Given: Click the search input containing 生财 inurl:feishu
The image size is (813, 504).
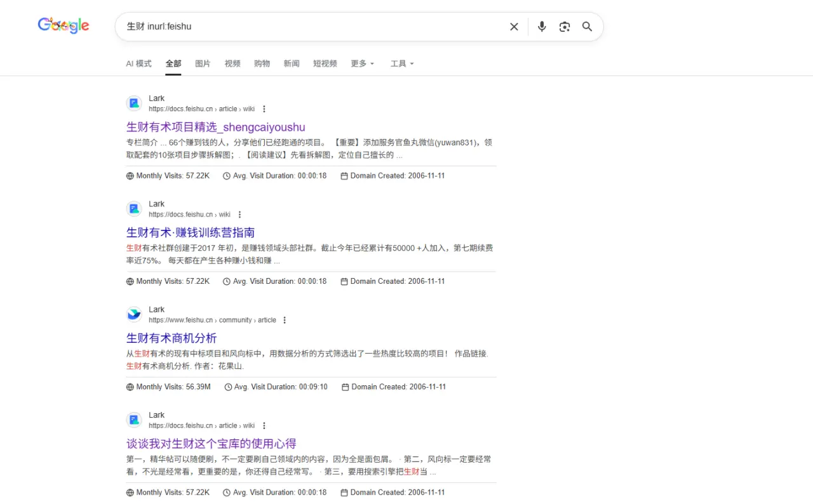Looking at the screenshot, I should [x=311, y=27].
